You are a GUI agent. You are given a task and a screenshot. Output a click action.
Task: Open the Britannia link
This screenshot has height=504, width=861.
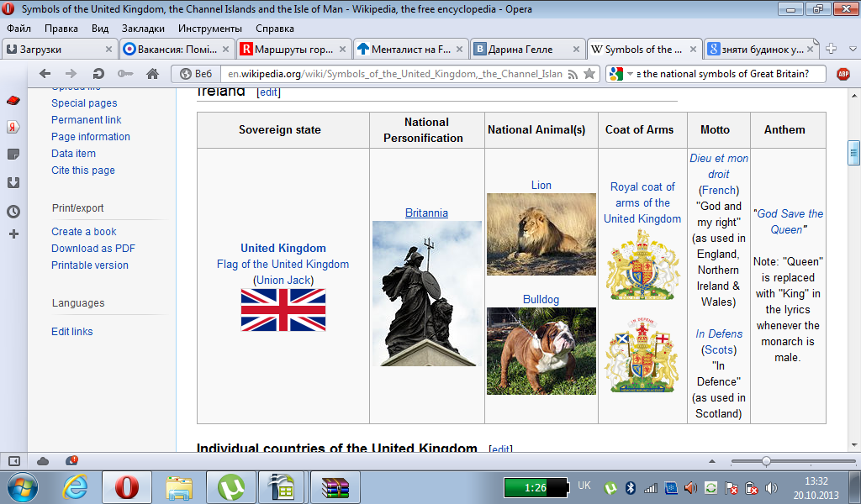coord(426,213)
